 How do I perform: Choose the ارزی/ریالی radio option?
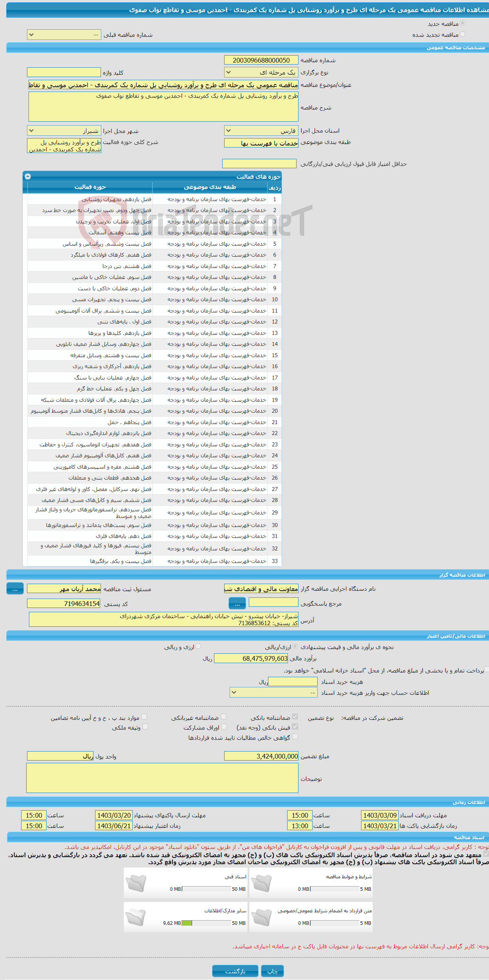(295, 647)
